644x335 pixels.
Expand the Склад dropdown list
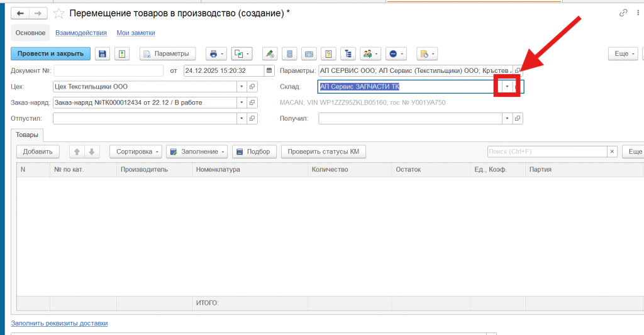(x=507, y=87)
